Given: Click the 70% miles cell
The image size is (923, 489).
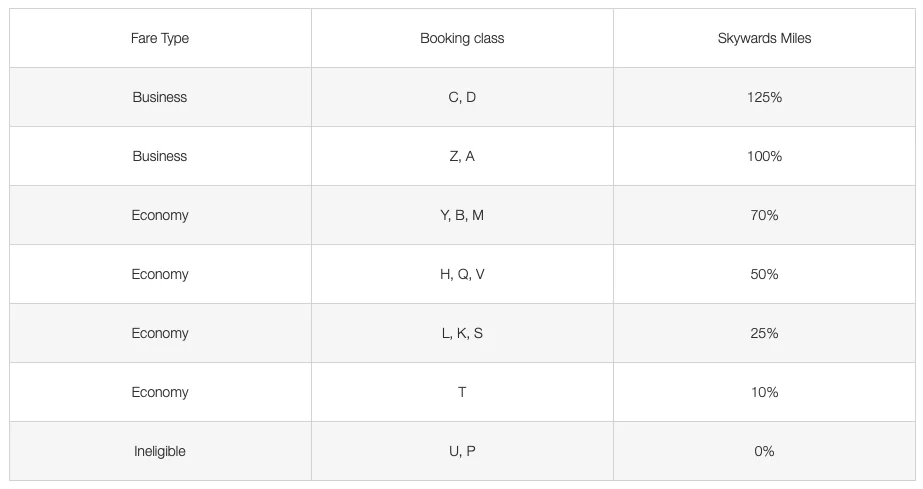Looking at the screenshot, I should pyautogui.click(x=764, y=215).
